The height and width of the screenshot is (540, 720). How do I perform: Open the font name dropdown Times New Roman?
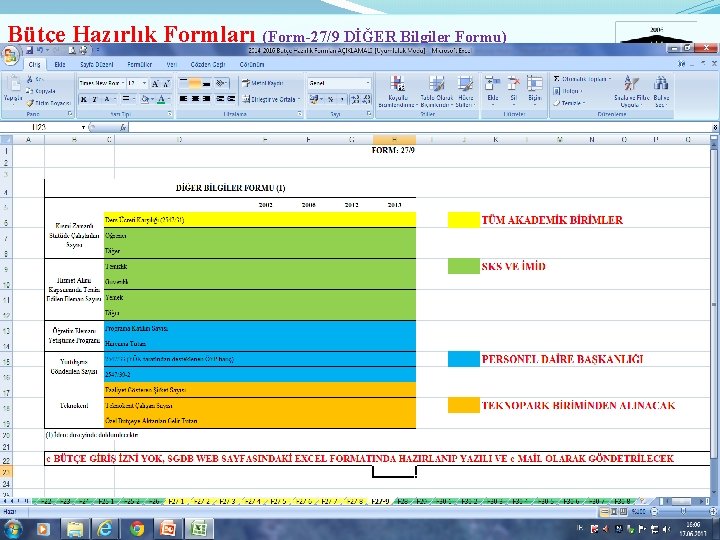coord(123,83)
